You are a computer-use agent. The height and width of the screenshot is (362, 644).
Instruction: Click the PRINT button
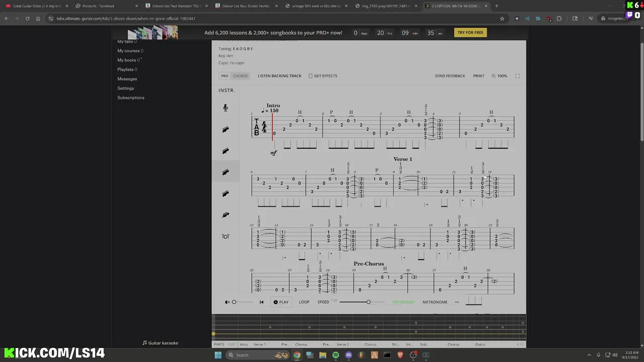click(x=478, y=76)
